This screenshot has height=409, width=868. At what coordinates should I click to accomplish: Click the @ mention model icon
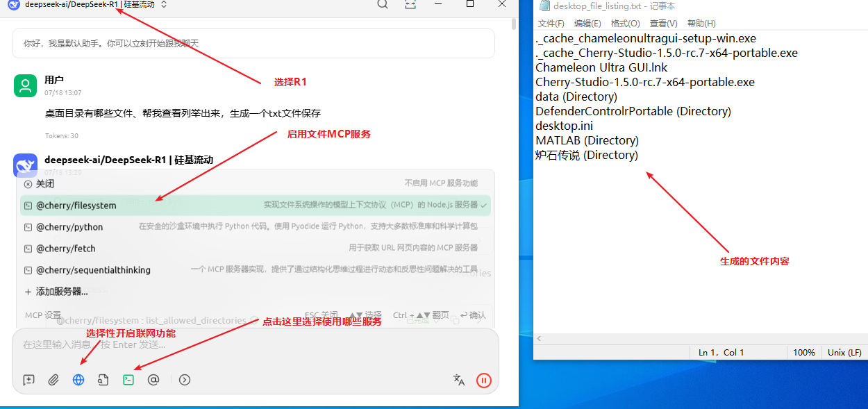(x=153, y=380)
